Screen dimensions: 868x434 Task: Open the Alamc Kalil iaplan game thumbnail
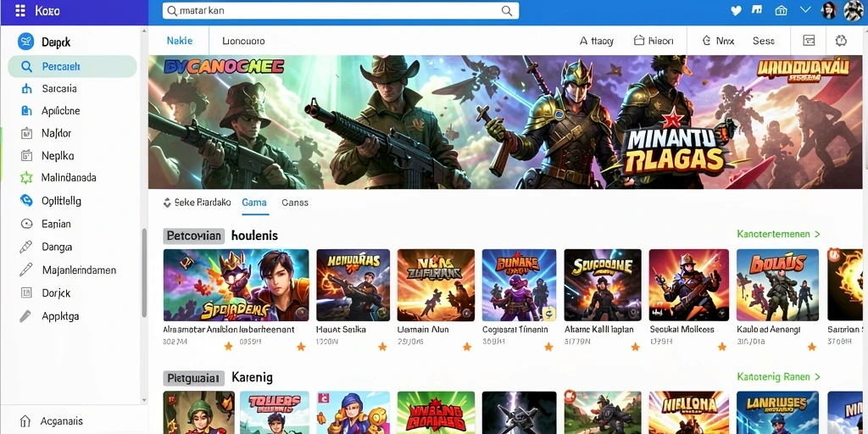pos(603,285)
